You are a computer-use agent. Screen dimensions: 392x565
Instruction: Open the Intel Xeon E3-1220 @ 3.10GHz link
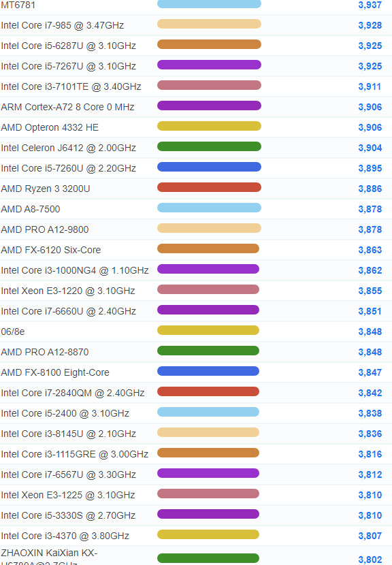68,291
